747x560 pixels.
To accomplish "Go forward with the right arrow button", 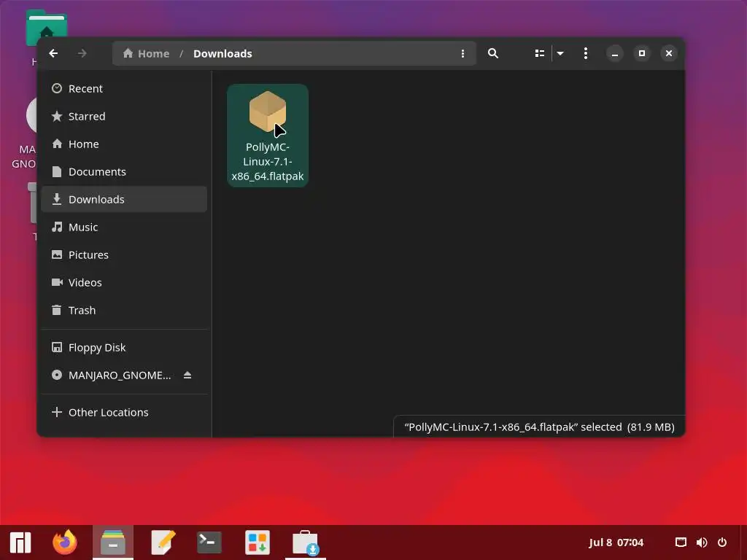I will point(82,53).
